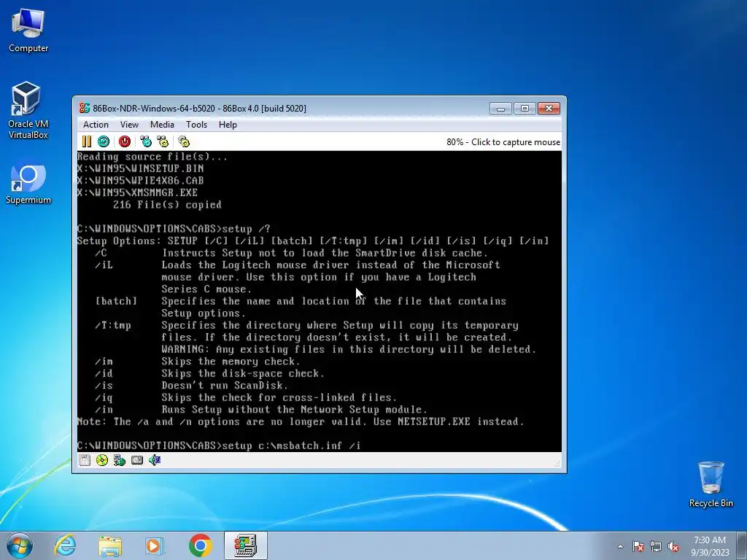Viewport: 747px width, 560px height.
Task: Click the gray hard disk status icon
Action: click(x=137, y=460)
